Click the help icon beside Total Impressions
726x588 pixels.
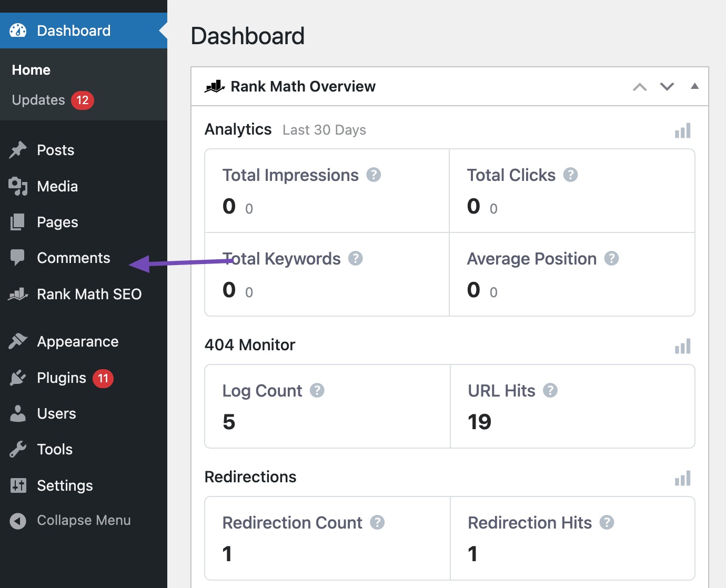(x=374, y=175)
